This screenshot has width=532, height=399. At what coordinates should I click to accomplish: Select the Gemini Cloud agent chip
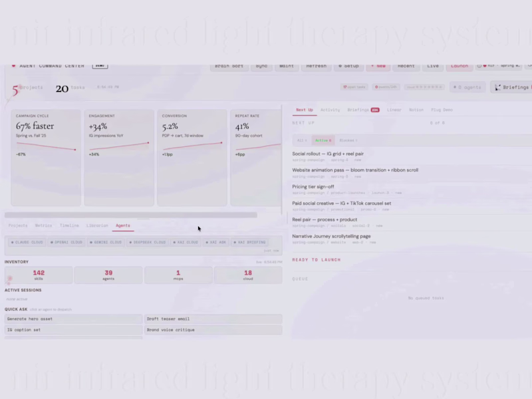(106, 242)
